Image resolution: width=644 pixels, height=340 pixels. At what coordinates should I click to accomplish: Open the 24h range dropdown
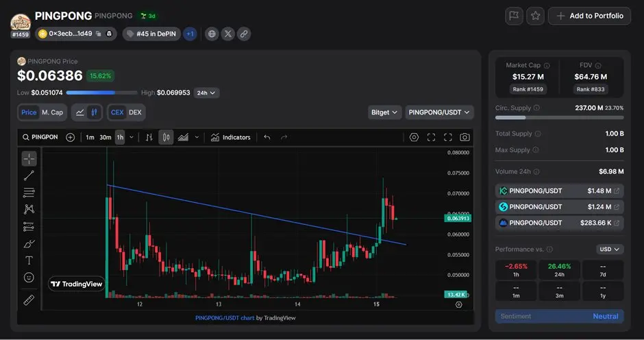pyautogui.click(x=206, y=93)
